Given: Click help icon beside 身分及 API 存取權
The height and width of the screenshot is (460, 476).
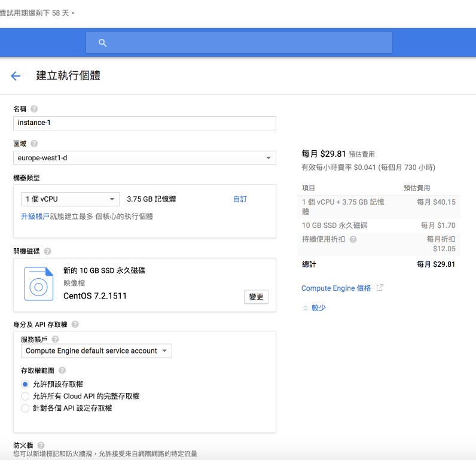Looking at the screenshot, I should click(x=75, y=324).
